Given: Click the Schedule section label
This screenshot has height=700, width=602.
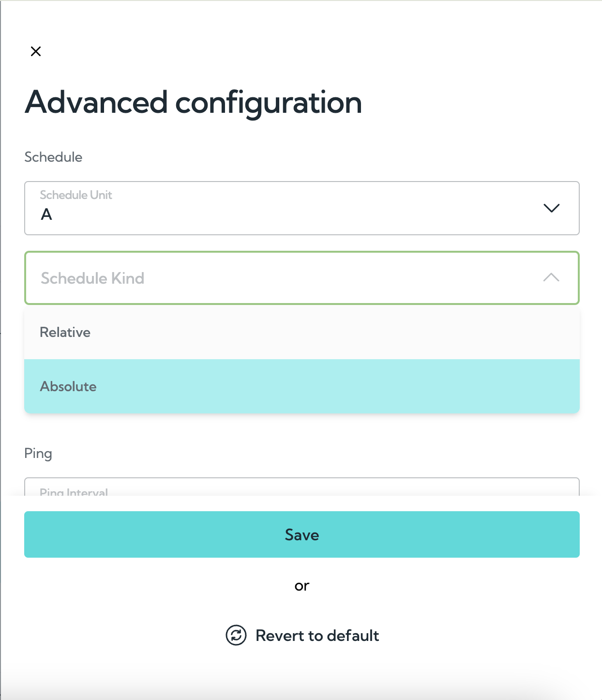Looking at the screenshot, I should (53, 157).
